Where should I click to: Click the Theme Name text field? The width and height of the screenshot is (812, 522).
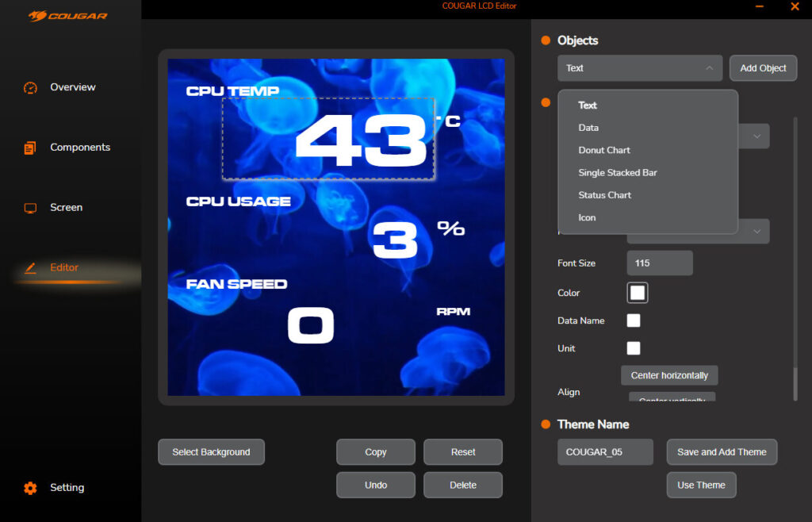coord(605,452)
